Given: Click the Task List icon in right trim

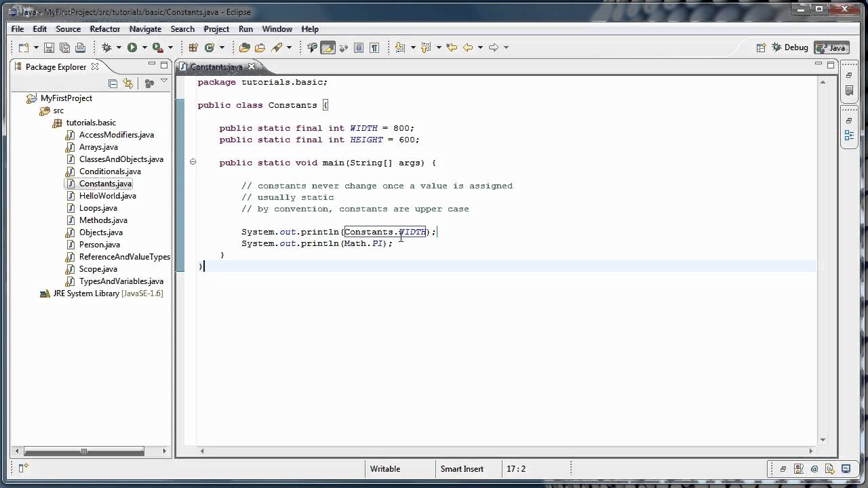Looking at the screenshot, I should coord(849,89).
